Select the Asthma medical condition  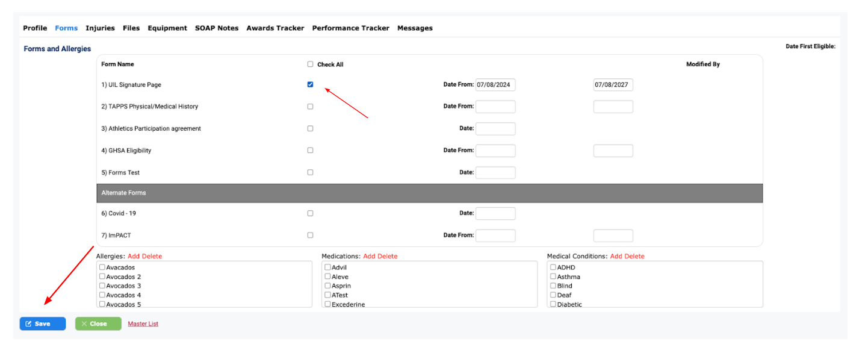(x=553, y=276)
